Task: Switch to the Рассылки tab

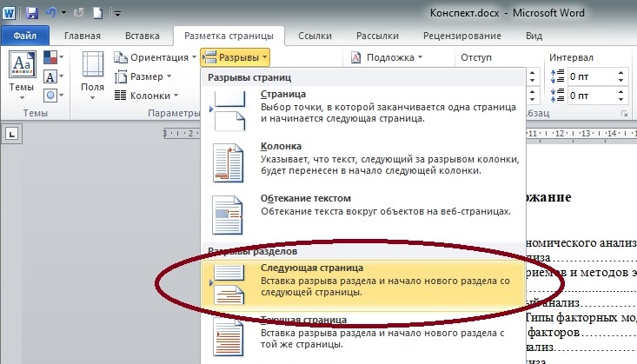Action: pyautogui.click(x=377, y=36)
